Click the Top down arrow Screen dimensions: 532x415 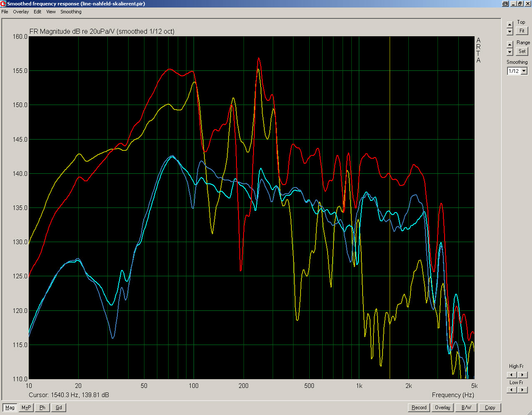pyautogui.click(x=510, y=32)
